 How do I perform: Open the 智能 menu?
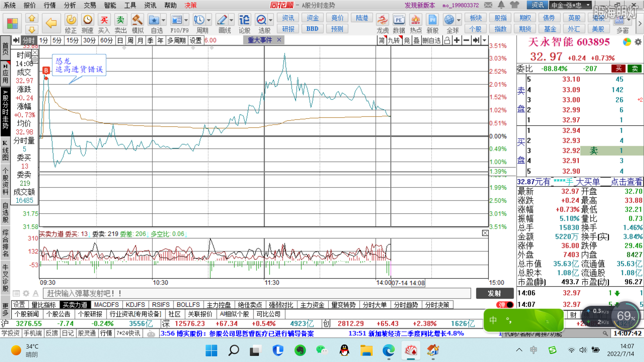click(x=110, y=5)
